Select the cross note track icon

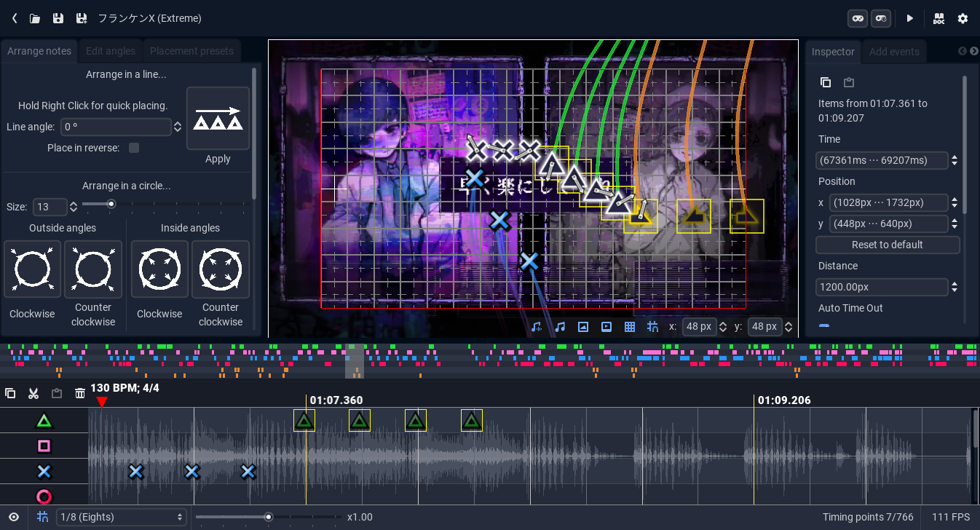44,472
